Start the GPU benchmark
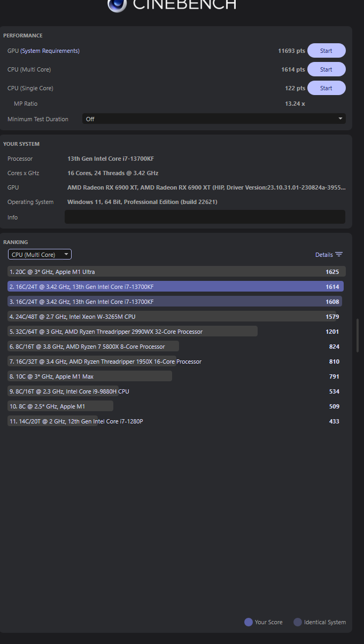The width and height of the screenshot is (364, 644). click(326, 50)
